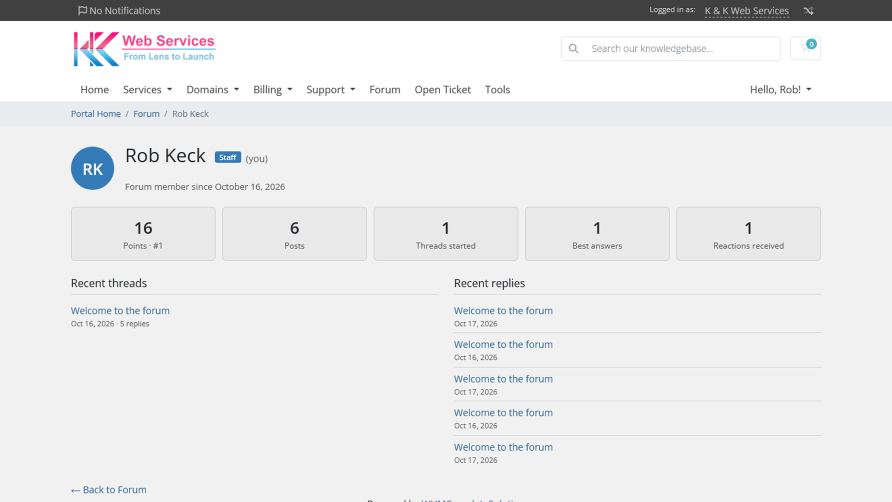The width and height of the screenshot is (892, 502).
Task: Click the 6 Posts card
Action: pos(295,234)
